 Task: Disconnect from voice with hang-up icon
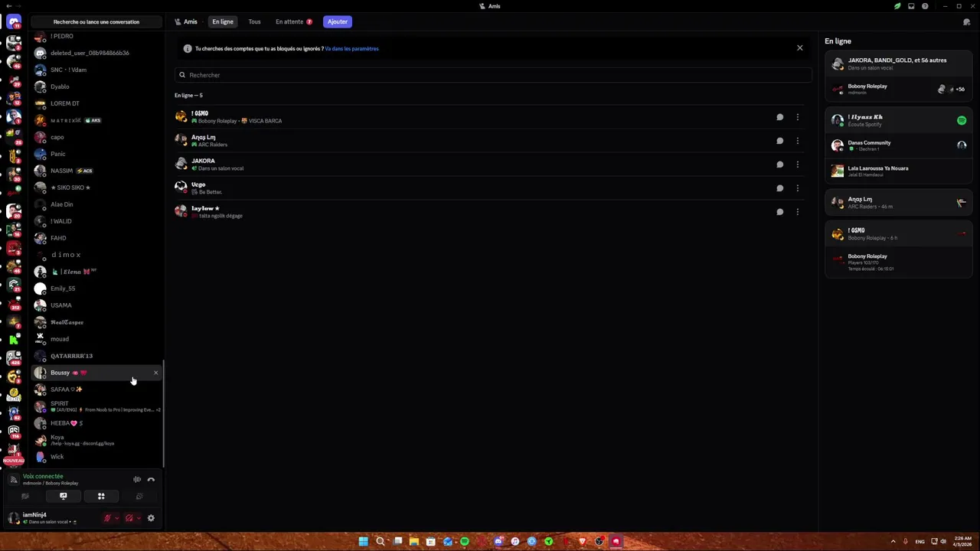151,480
